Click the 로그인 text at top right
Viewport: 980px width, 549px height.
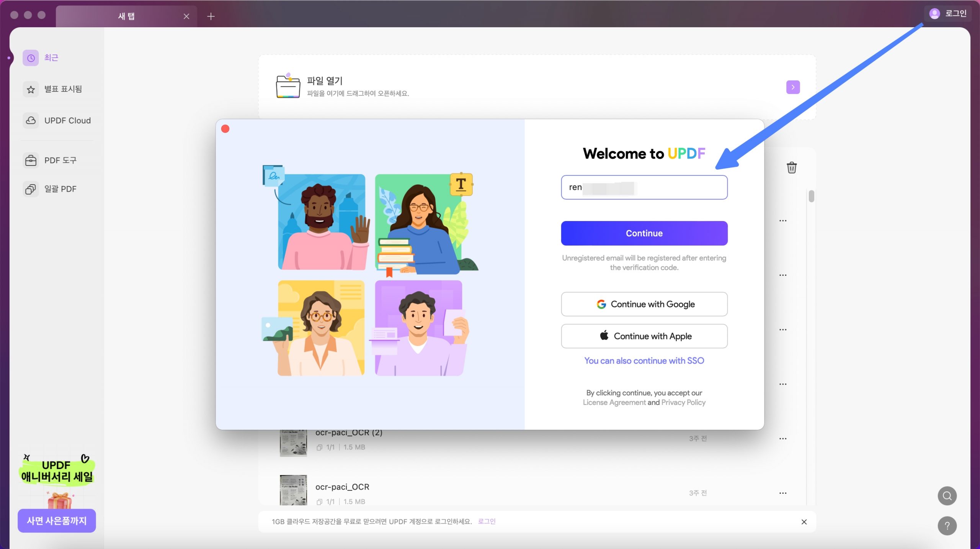(x=956, y=14)
